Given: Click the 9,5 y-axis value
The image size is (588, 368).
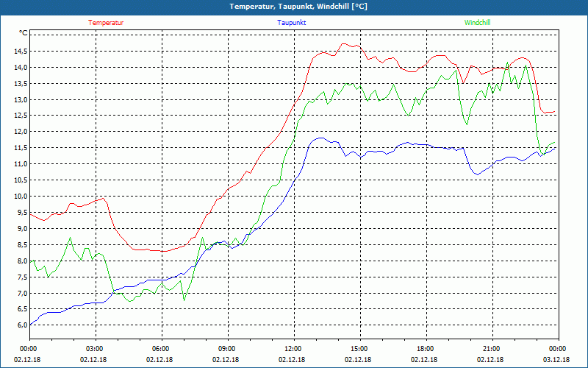Looking at the screenshot, I should coord(23,213).
